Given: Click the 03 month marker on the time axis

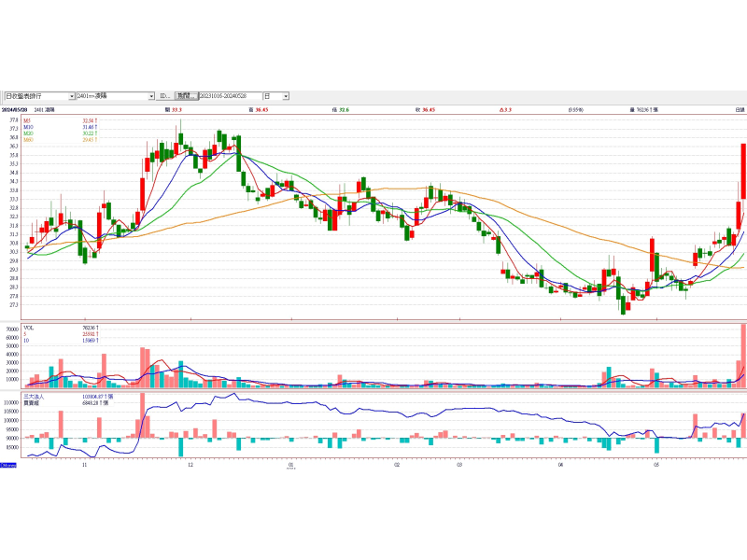Looking at the screenshot, I should [458, 463].
